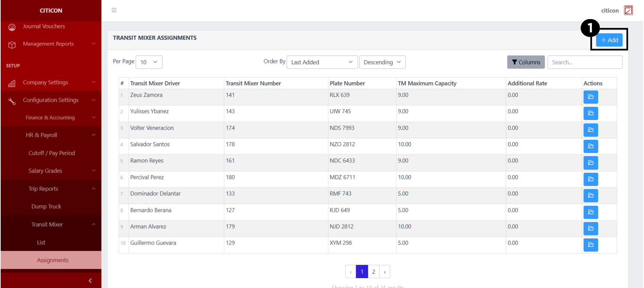The image size is (644, 288).
Task: Open record for Ramon Reyes
Action: coord(591,163)
